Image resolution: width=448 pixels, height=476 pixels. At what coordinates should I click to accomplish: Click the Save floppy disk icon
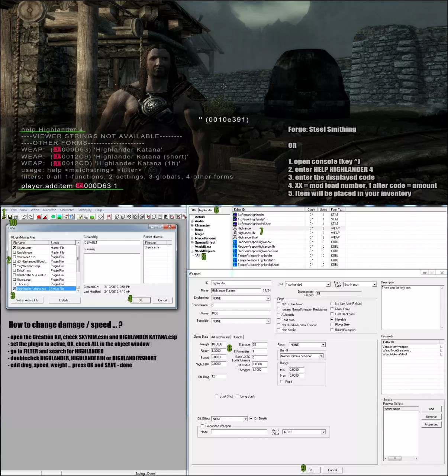pos(10,217)
